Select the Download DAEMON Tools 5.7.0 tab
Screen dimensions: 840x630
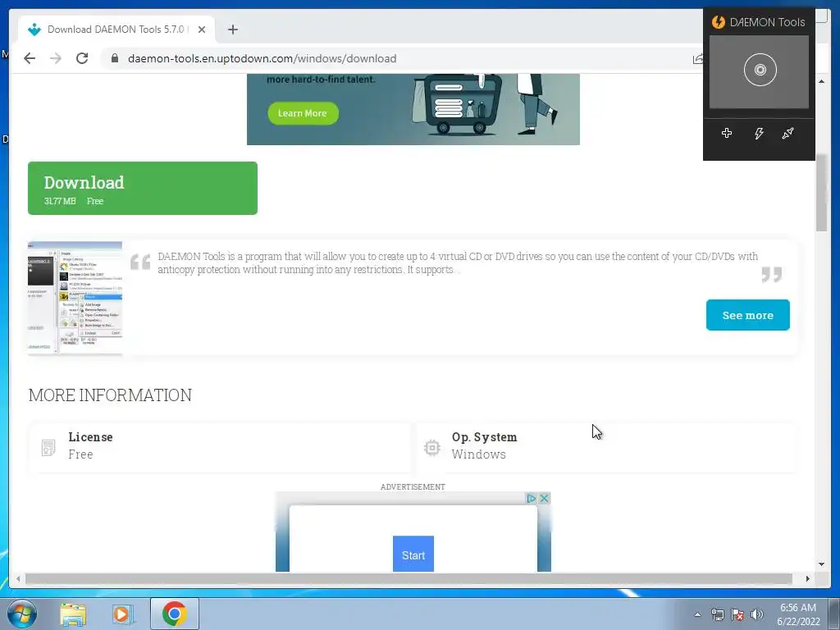(116, 30)
